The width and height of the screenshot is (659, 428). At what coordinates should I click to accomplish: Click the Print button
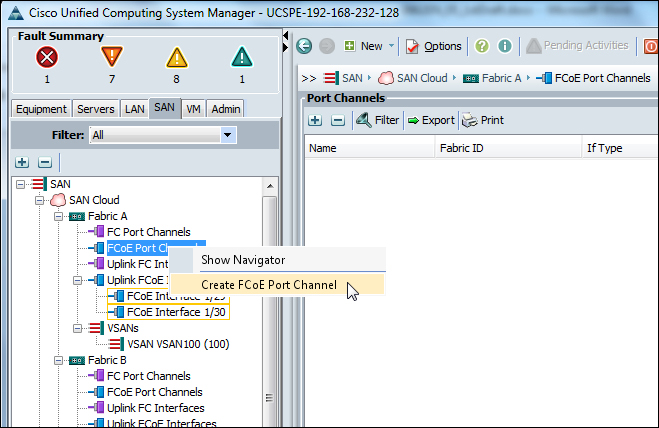tap(483, 120)
